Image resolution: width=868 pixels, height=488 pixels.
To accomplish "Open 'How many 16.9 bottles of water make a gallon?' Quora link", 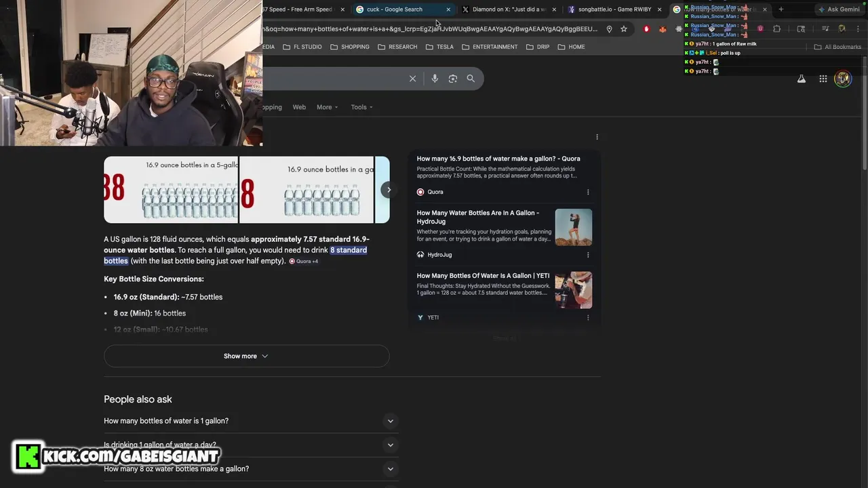I will [498, 159].
